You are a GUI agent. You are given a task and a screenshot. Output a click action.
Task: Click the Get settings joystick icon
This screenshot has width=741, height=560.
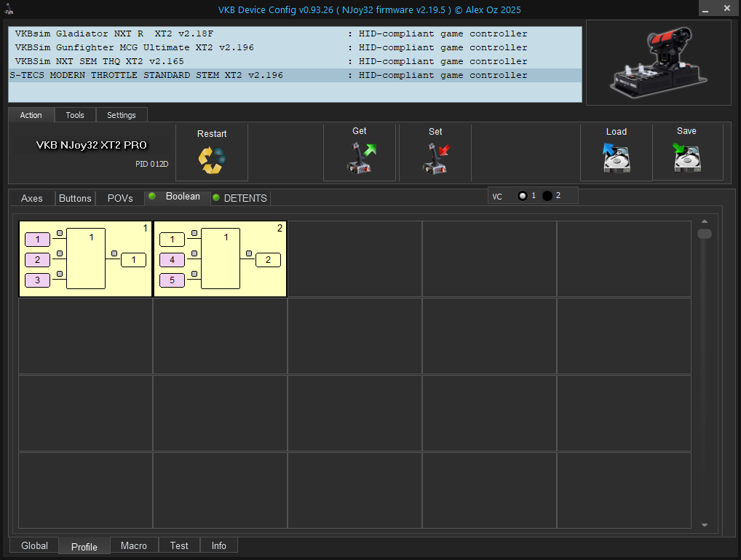[361, 158]
